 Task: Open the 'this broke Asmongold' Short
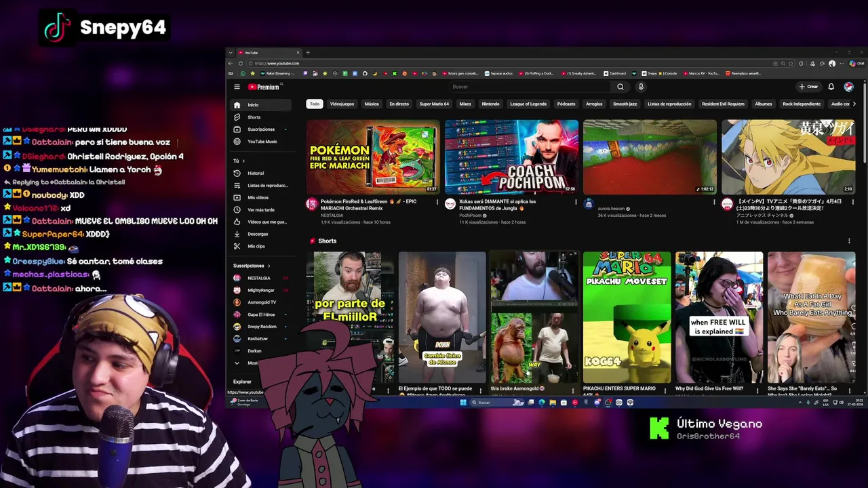534,317
